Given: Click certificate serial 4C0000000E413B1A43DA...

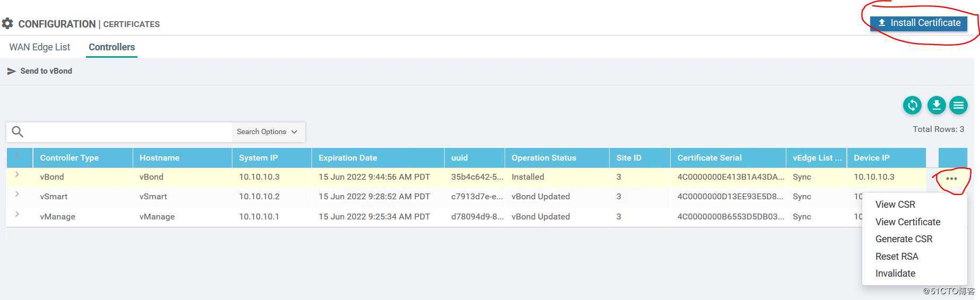Looking at the screenshot, I should (731, 177).
